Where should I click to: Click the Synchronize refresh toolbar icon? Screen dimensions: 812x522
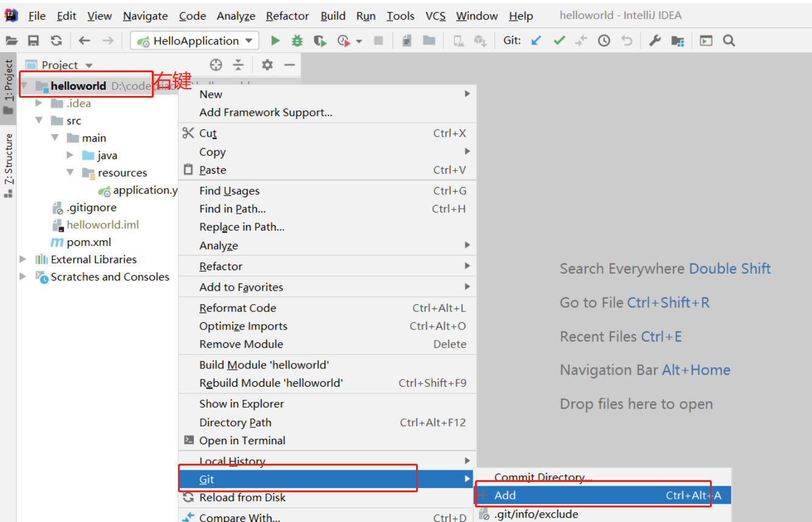click(x=56, y=41)
